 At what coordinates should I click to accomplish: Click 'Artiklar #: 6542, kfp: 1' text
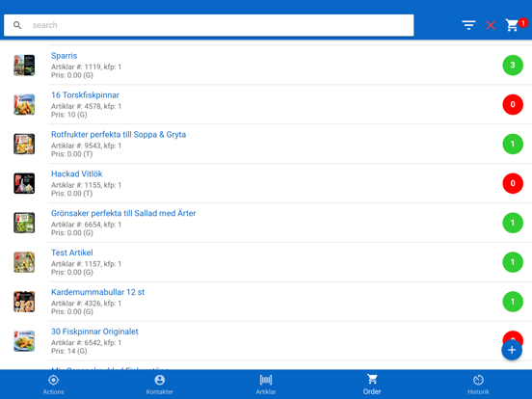click(x=86, y=342)
